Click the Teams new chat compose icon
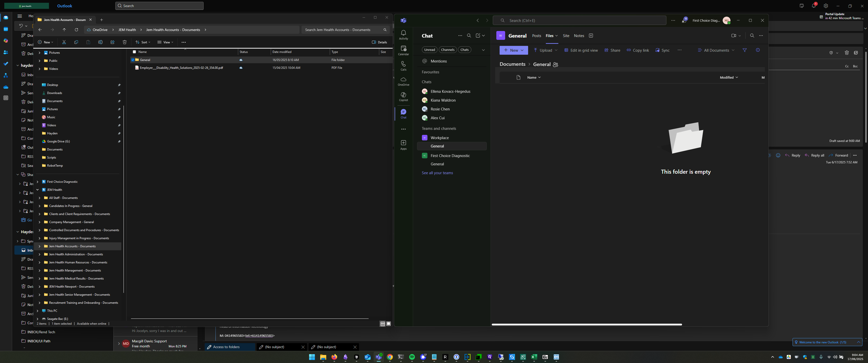This screenshot has height=363, width=868. (478, 36)
